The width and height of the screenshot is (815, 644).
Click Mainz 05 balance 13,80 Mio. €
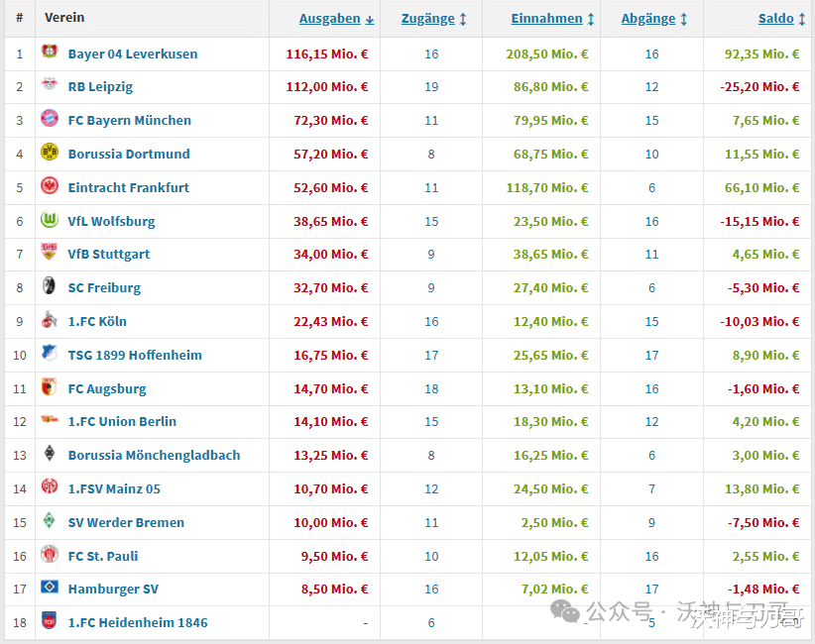tap(762, 489)
